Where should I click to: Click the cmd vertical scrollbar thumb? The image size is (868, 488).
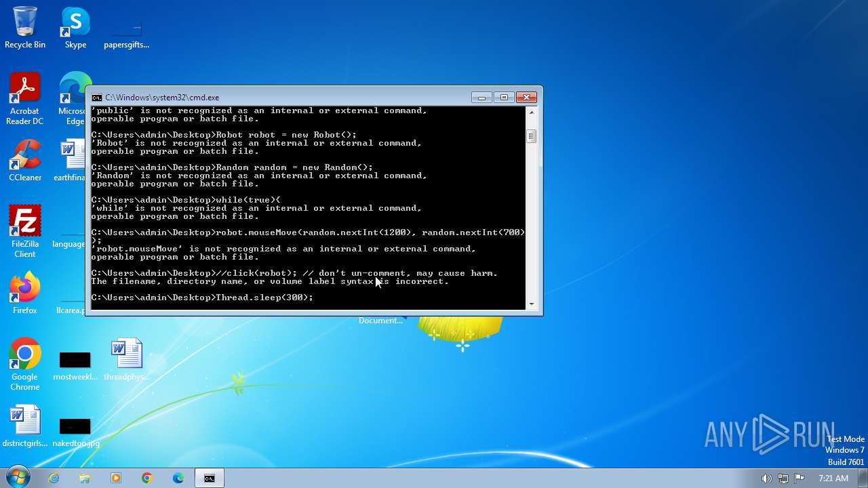(x=531, y=136)
